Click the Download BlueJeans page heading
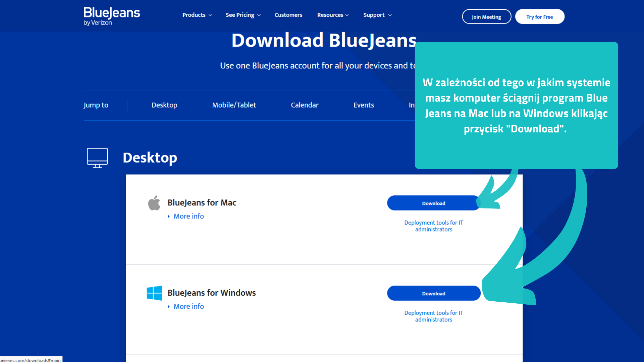 click(x=324, y=41)
